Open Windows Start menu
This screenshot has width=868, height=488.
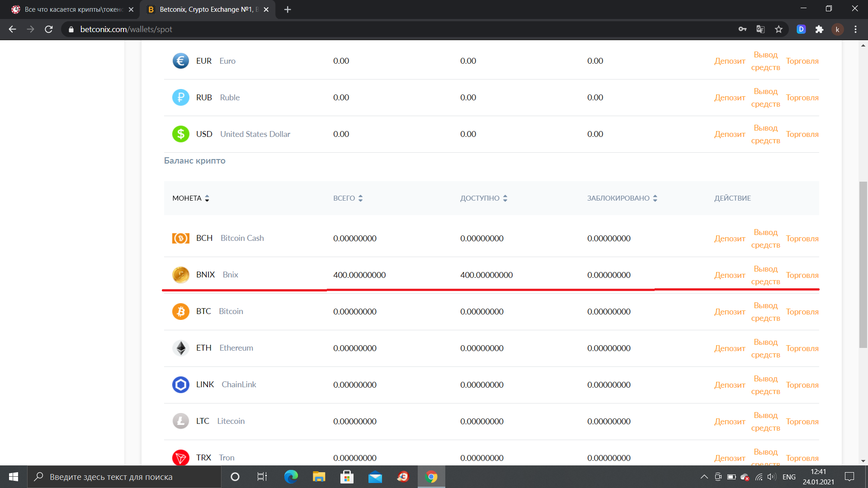point(14,477)
